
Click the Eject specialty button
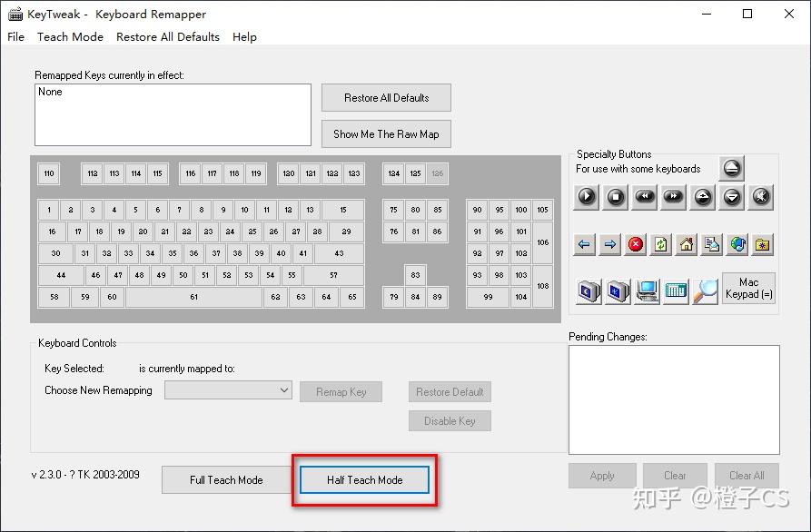click(x=731, y=168)
